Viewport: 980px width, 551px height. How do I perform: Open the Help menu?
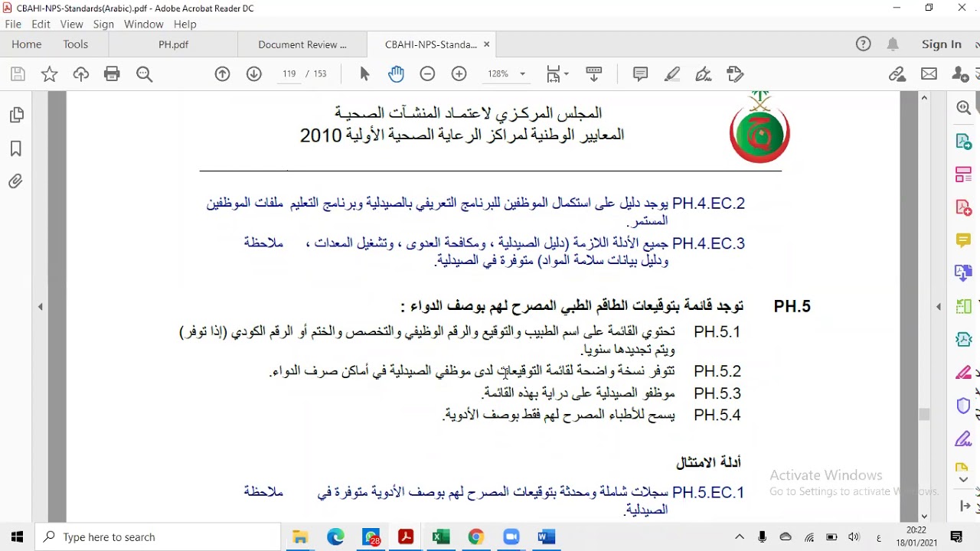185,24
